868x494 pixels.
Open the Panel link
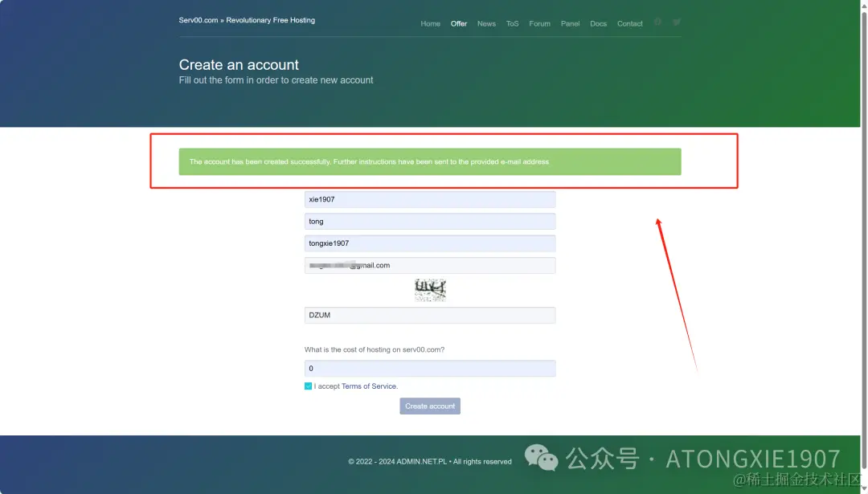coord(570,24)
